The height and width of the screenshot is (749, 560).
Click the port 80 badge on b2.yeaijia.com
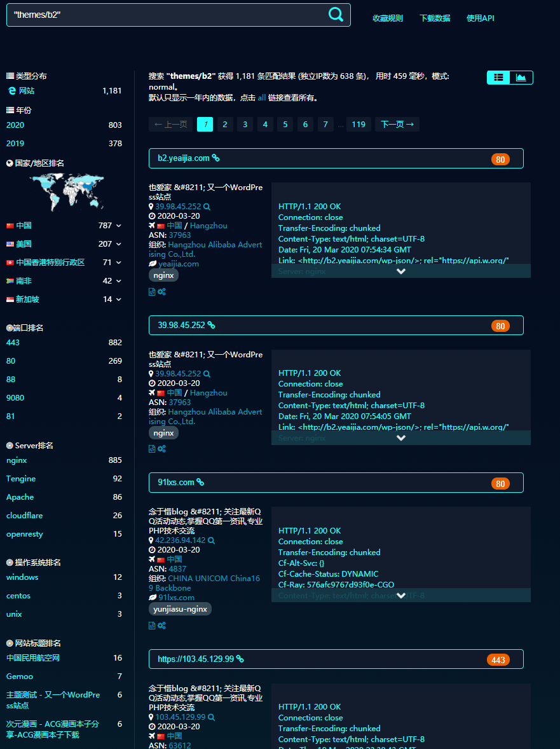tap(500, 159)
